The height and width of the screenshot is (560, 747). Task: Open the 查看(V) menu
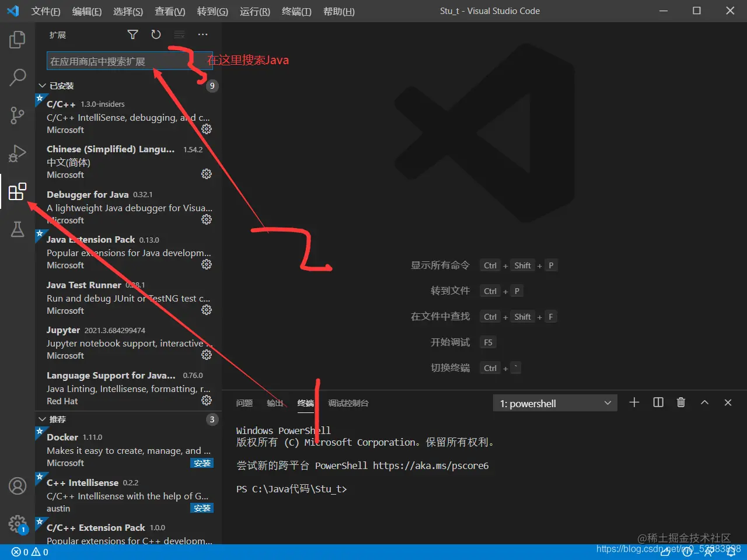tap(170, 11)
